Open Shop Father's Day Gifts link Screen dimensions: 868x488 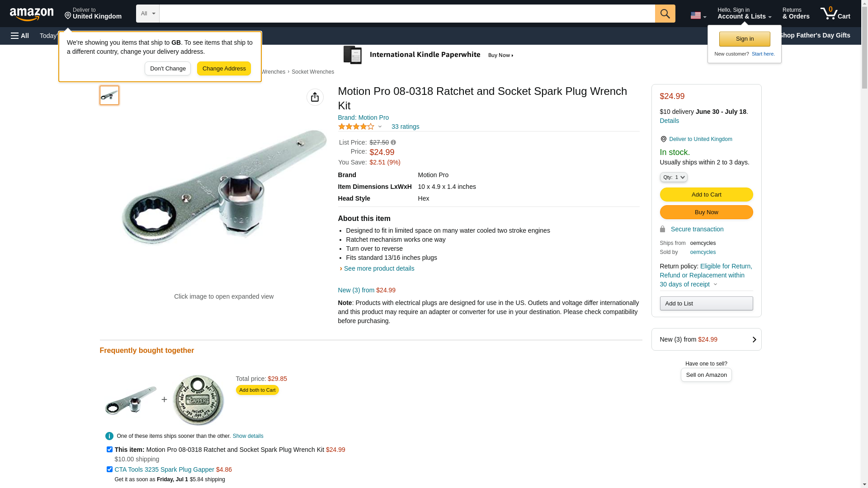(814, 35)
